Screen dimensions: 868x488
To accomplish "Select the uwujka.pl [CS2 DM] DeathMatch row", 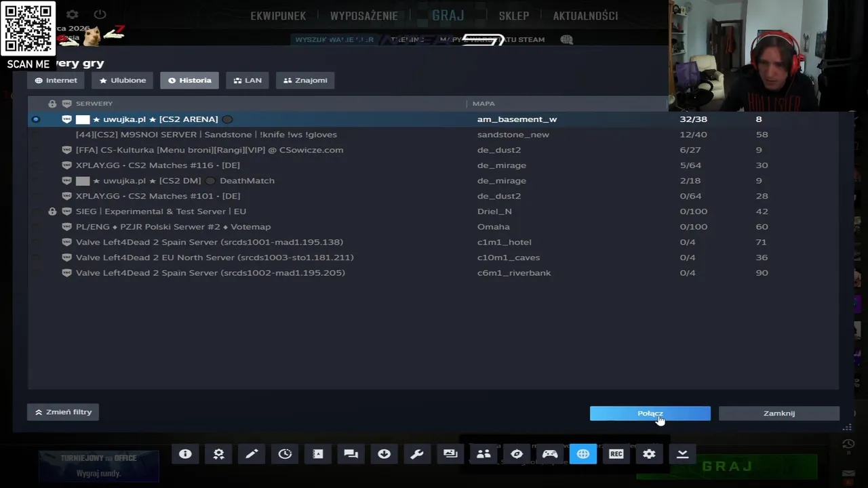I will 433,181.
